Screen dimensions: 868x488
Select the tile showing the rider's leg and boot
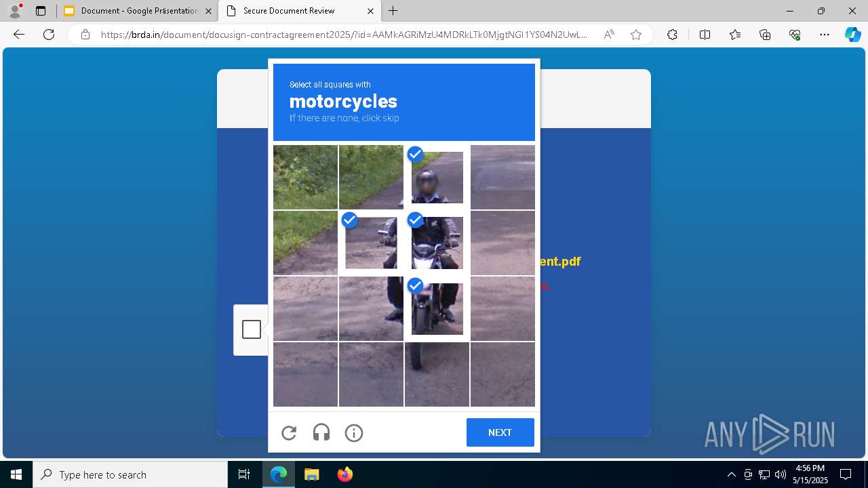click(371, 308)
